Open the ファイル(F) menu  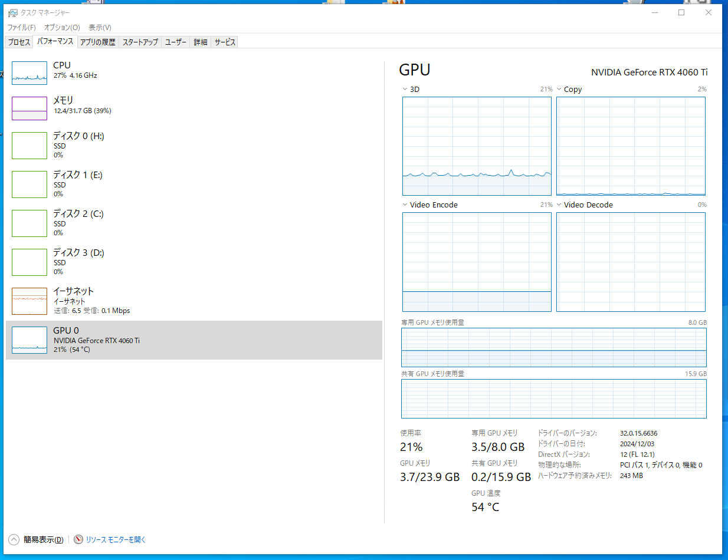21,28
